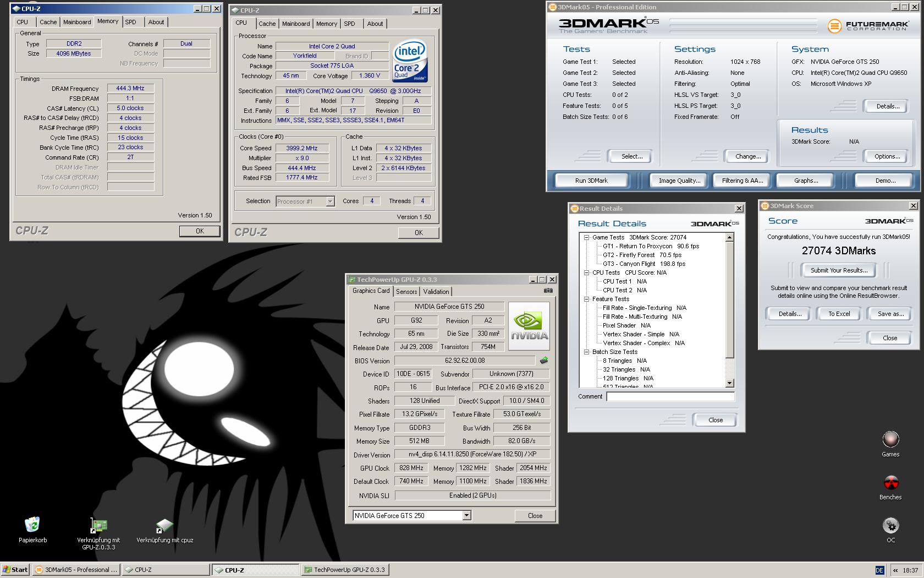
Task: Click Close button in Result Details window
Action: 716,420
